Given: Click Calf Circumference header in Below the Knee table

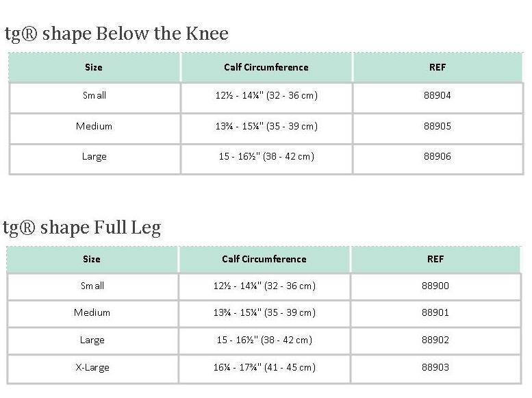Looking at the screenshot, I should [x=266, y=68].
